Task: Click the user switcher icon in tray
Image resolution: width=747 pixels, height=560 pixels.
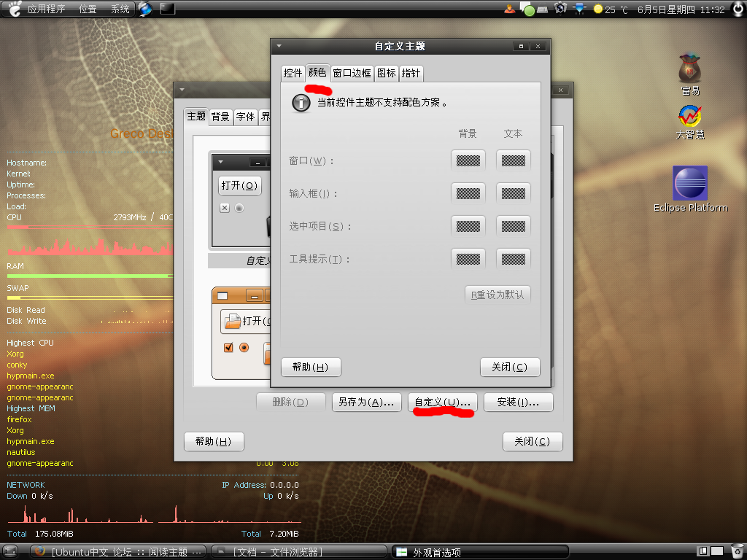Action: [x=509, y=9]
